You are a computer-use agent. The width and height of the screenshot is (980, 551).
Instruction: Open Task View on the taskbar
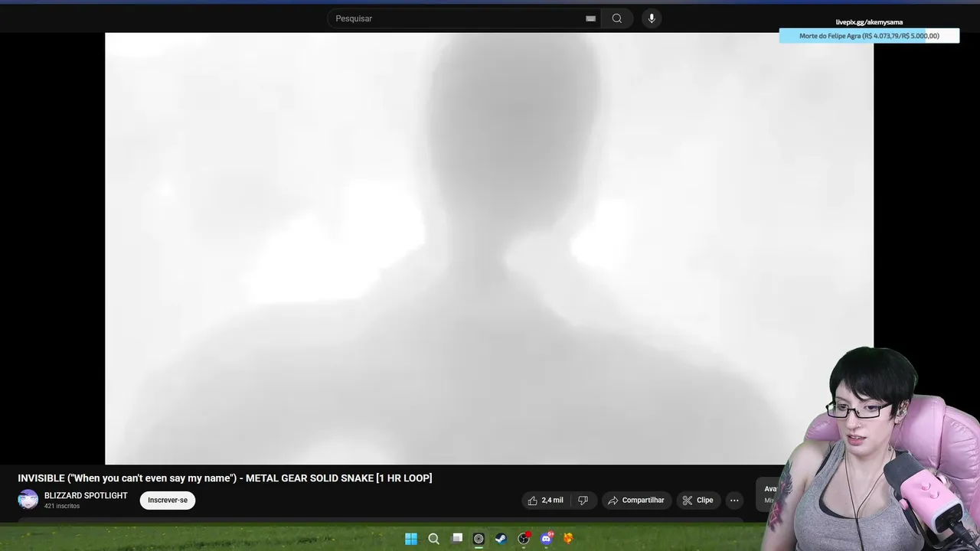[x=457, y=539]
